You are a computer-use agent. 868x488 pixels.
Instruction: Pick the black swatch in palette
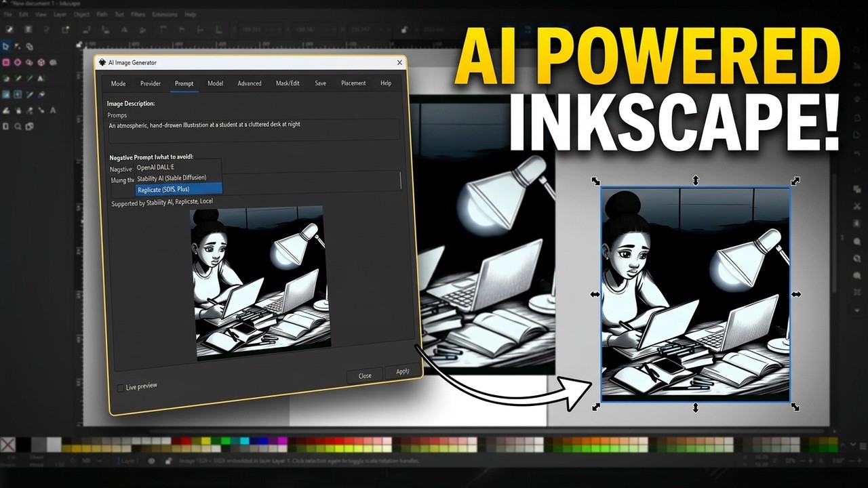(23, 445)
